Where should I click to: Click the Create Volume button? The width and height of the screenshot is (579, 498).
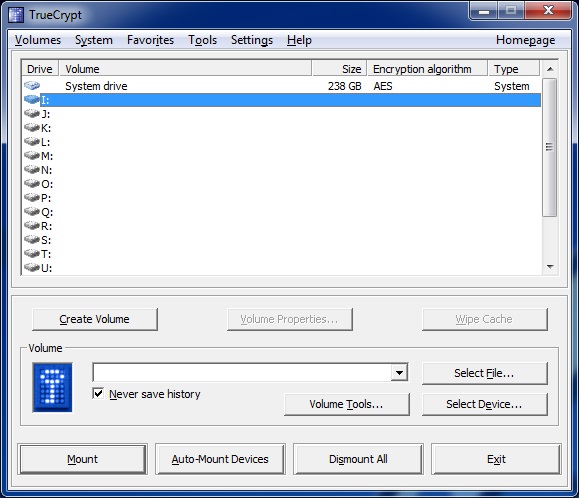point(95,319)
